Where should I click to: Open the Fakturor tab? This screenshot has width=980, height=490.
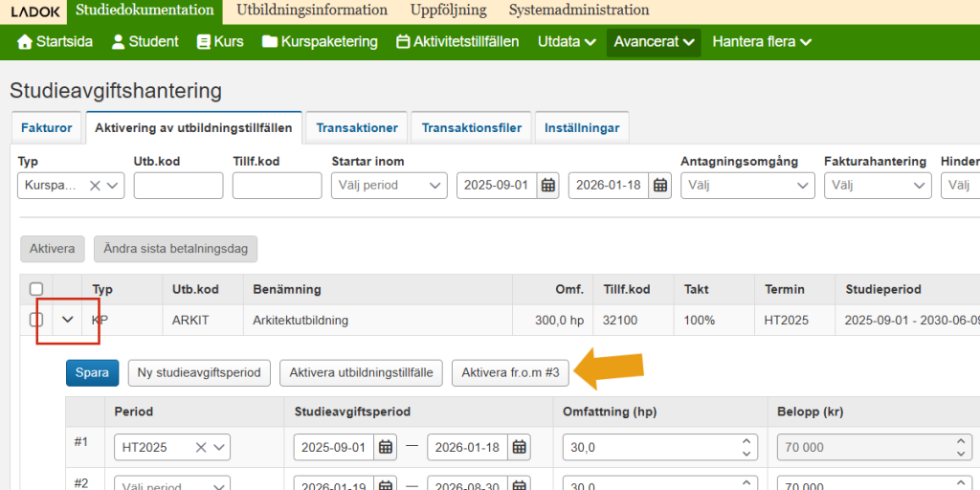tap(47, 128)
